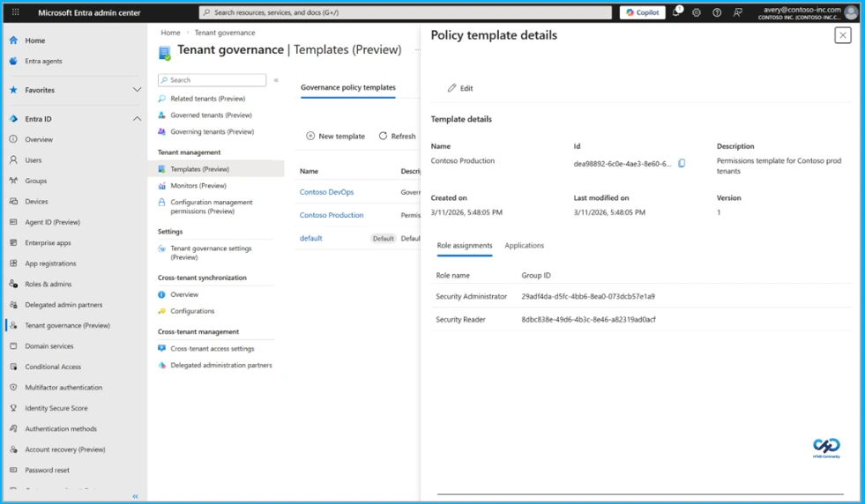
Task: Copy the template Id to clipboard
Action: (x=682, y=163)
